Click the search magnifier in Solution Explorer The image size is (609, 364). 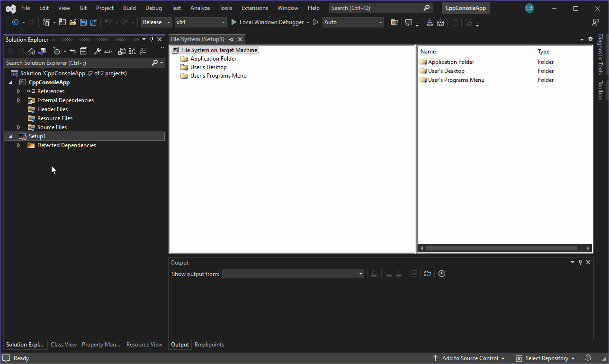(x=155, y=62)
